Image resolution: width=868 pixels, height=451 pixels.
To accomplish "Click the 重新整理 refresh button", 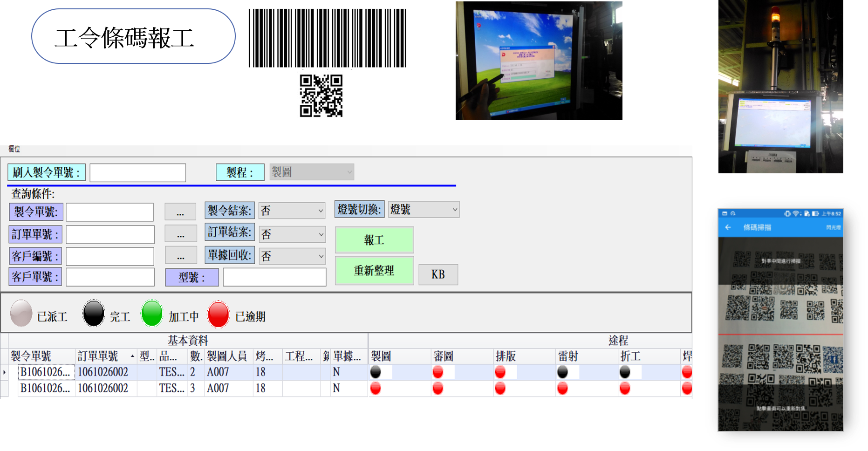I will (x=374, y=270).
